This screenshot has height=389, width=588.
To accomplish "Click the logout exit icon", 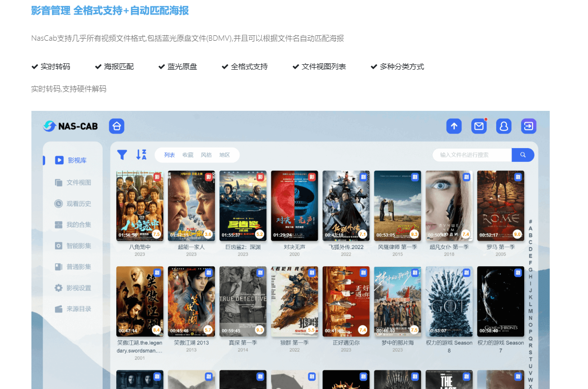I will [x=529, y=126].
